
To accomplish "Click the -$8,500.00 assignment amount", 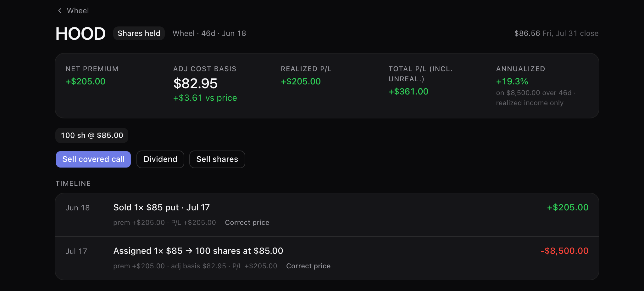I will tap(564, 251).
